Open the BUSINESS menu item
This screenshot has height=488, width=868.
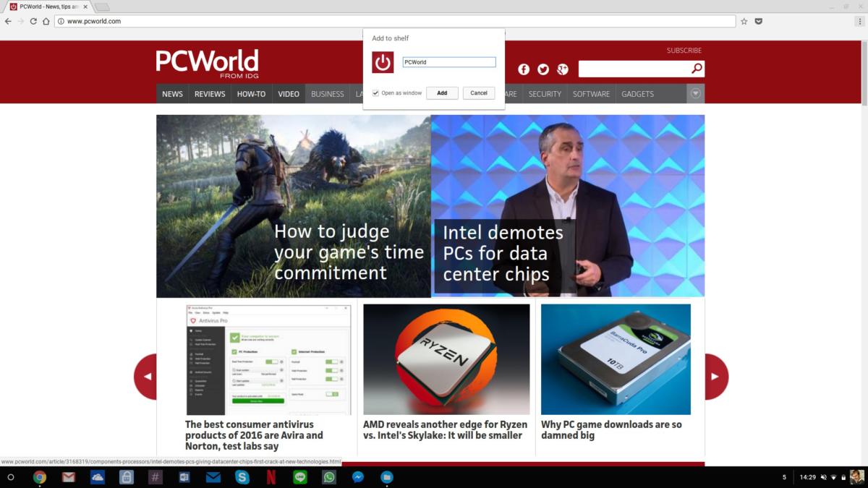(x=328, y=94)
